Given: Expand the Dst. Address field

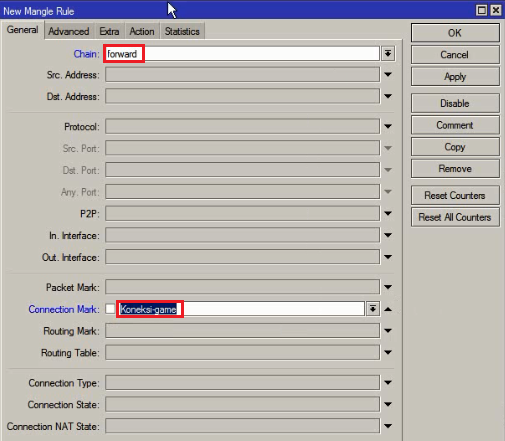Looking at the screenshot, I should 388,96.
